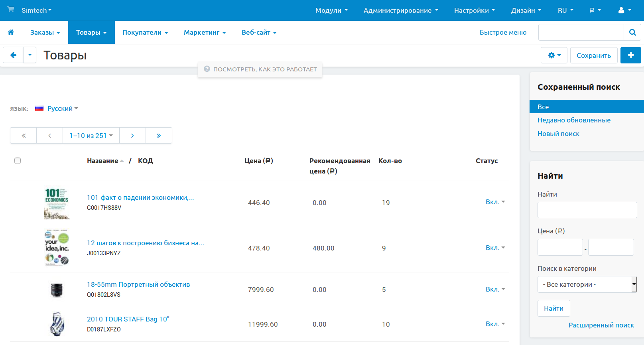
Task: Click the home icon in navigation bar
Action: pos(11,32)
